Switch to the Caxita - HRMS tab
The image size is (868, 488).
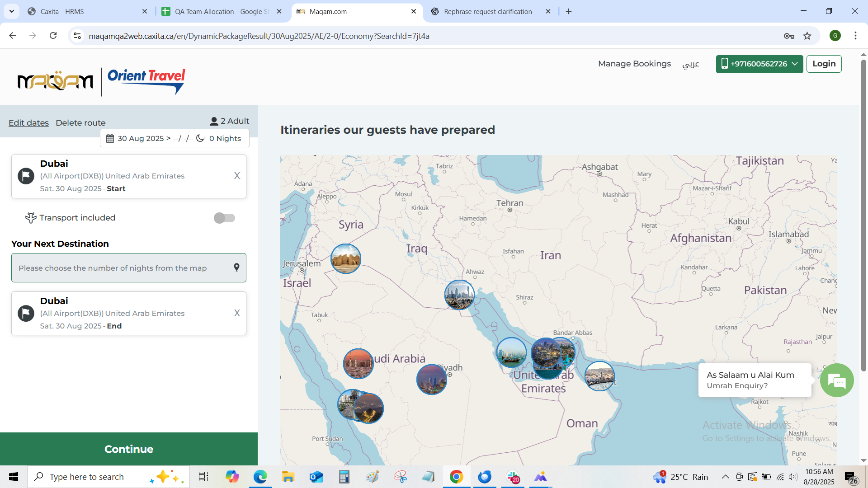pos(62,11)
